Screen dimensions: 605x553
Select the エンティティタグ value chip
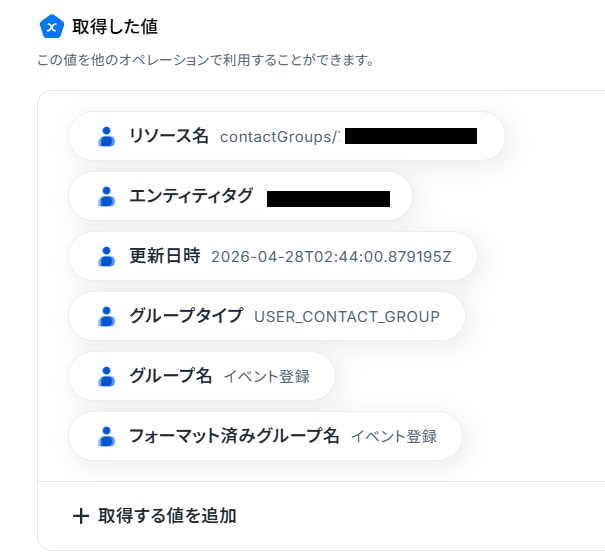coord(240,196)
